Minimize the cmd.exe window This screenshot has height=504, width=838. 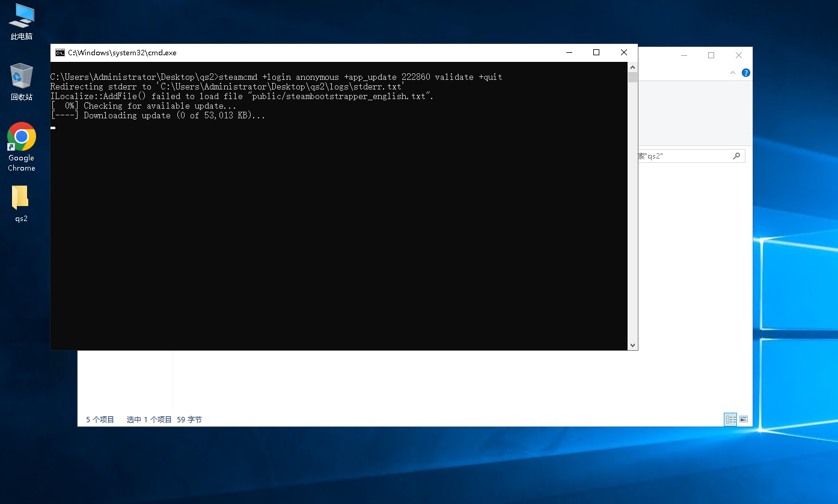click(569, 53)
